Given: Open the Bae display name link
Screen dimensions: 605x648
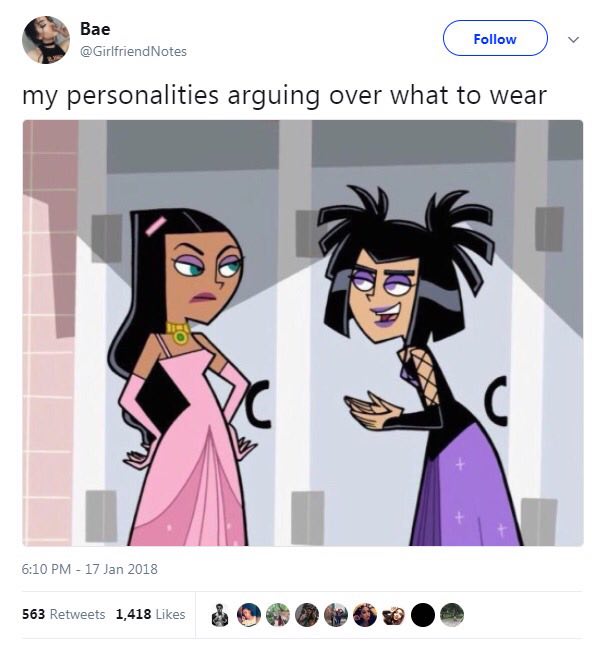Looking at the screenshot, I should [x=95, y=29].
